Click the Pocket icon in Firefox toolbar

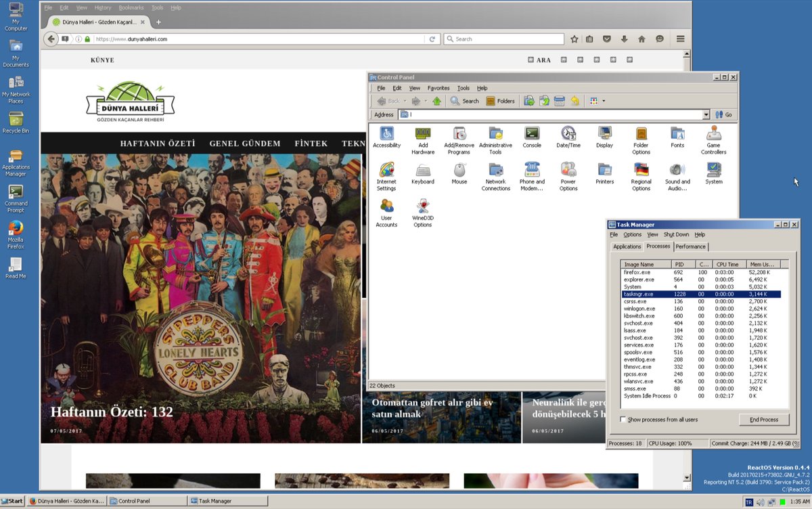[x=607, y=39]
